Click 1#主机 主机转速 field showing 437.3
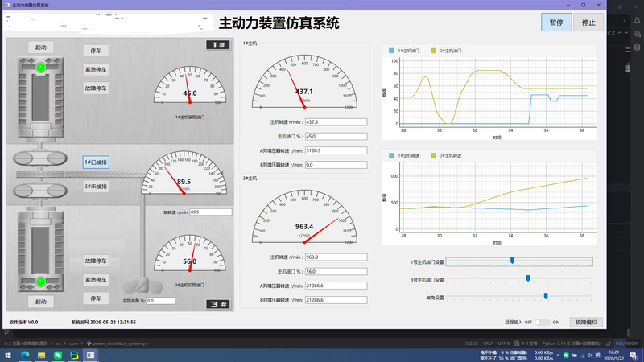 (x=336, y=122)
